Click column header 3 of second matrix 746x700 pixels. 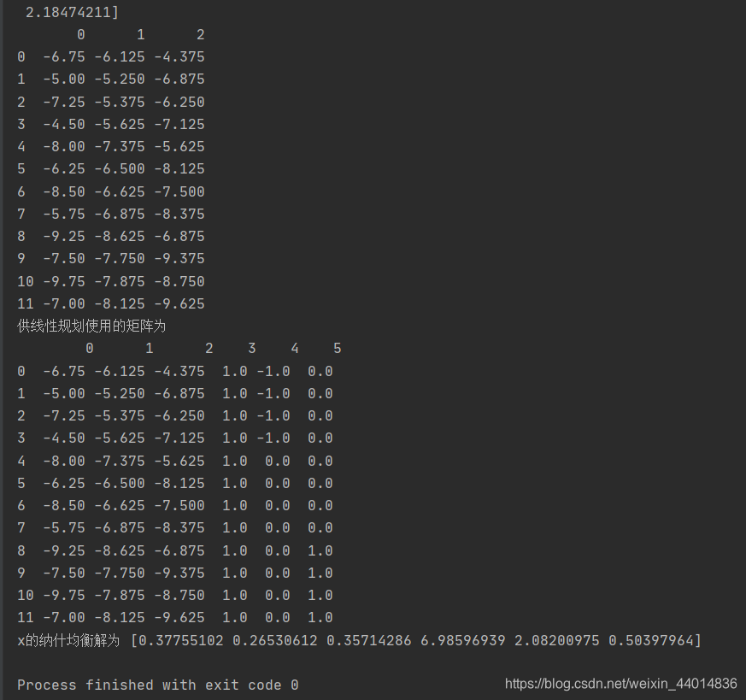click(252, 349)
